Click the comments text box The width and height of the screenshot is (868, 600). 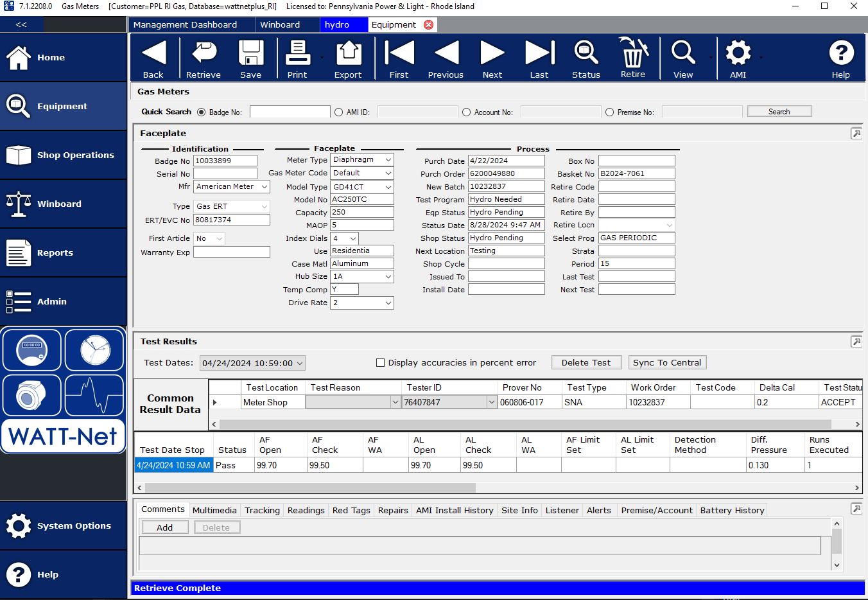click(x=480, y=545)
